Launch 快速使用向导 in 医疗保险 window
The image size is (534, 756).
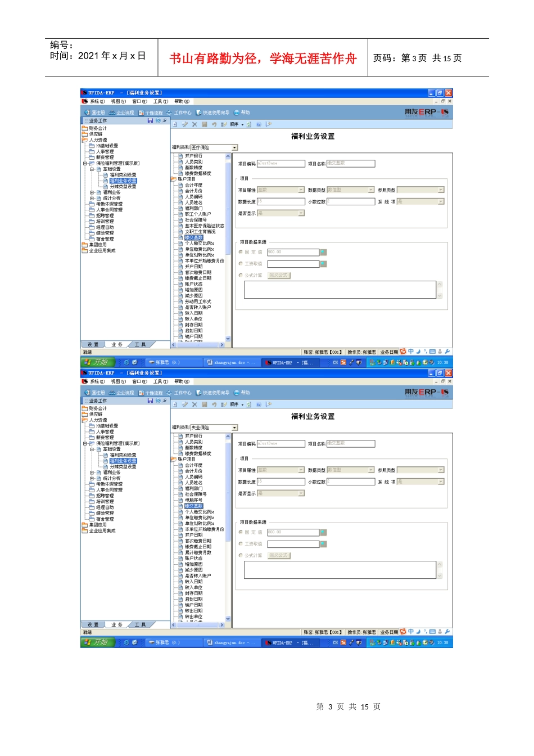pyautogui.click(x=212, y=112)
